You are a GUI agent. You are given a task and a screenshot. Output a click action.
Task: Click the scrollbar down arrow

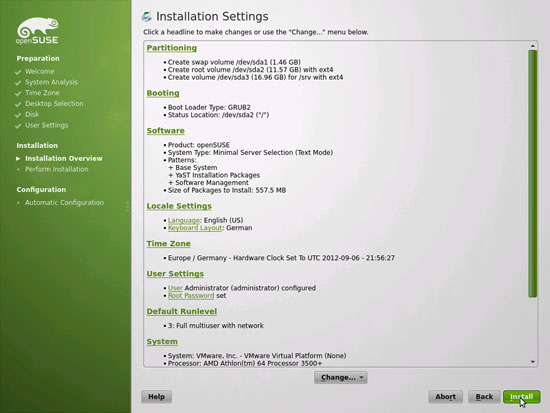click(x=532, y=362)
